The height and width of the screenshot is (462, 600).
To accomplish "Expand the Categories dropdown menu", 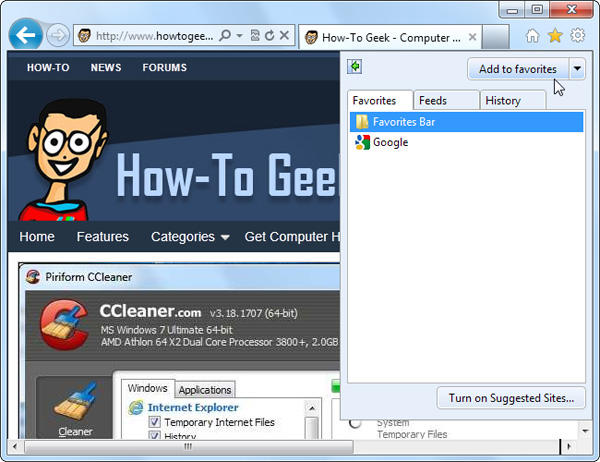I will tap(190, 237).
